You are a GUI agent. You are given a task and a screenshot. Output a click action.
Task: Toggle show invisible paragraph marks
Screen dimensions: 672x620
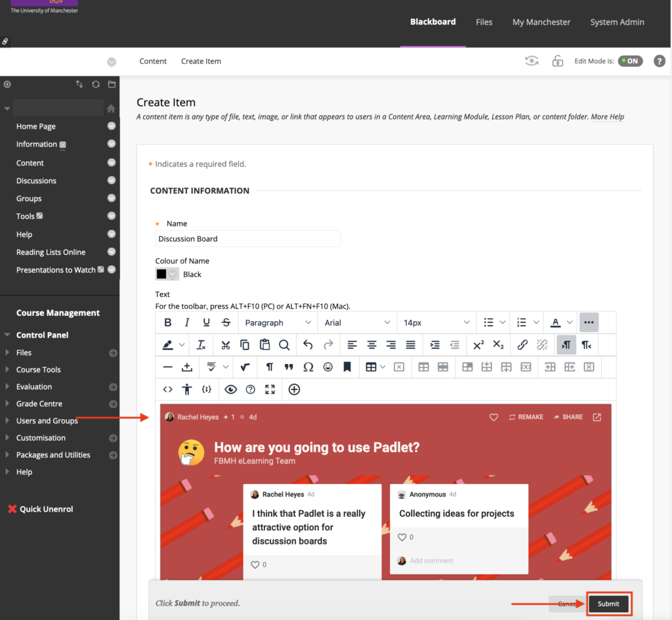pyautogui.click(x=270, y=367)
